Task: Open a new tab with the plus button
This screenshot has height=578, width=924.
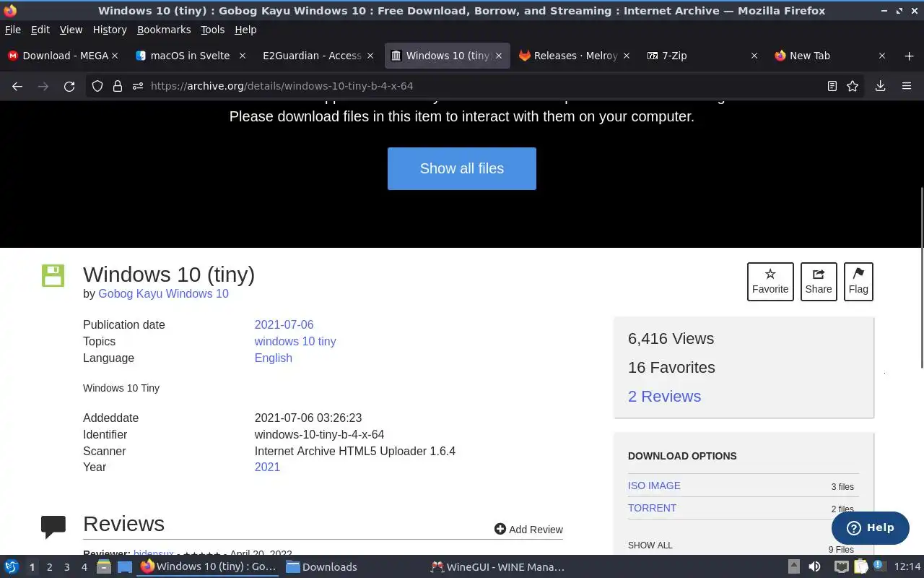Action: pyautogui.click(x=909, y=56)
